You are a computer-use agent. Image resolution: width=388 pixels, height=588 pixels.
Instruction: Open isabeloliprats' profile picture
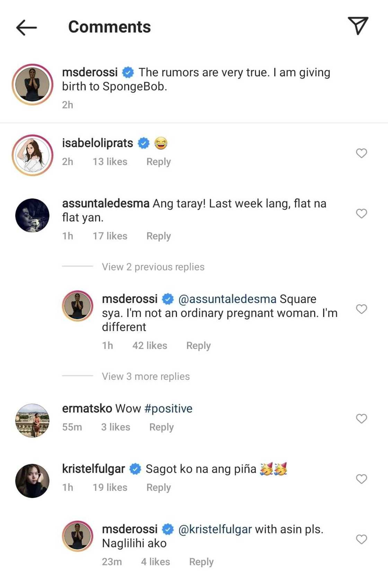(33, 155)
